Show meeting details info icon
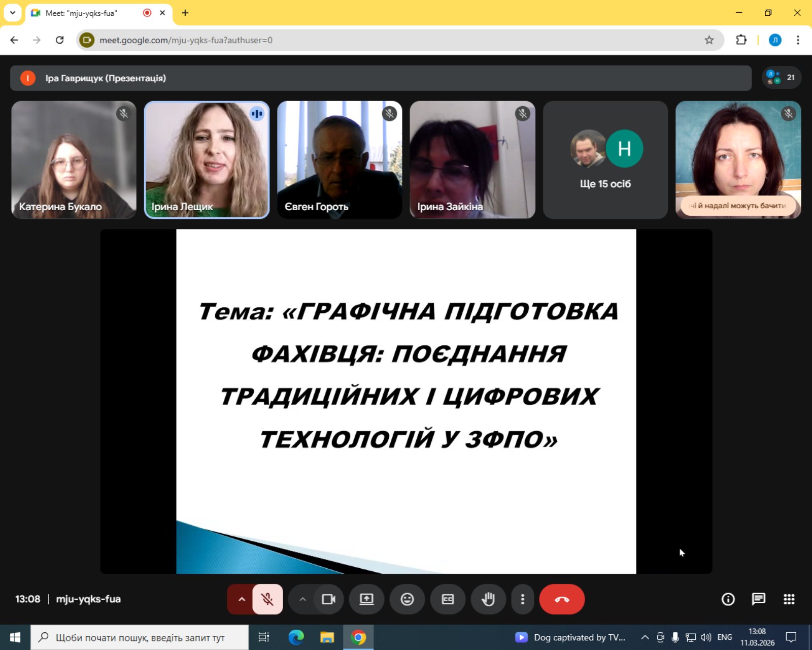812x650 pixels. 728,599
